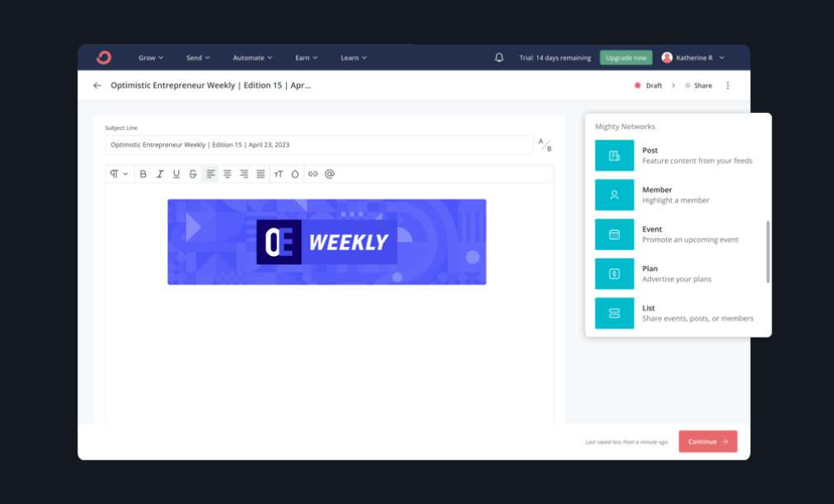Insert a hyperlink using the link icon
This screenshot has width=834, height=504.
312,174
